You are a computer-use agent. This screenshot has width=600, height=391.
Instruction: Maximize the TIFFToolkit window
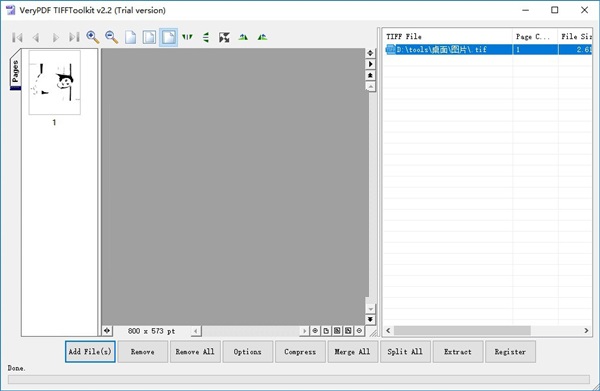[554, 10]
